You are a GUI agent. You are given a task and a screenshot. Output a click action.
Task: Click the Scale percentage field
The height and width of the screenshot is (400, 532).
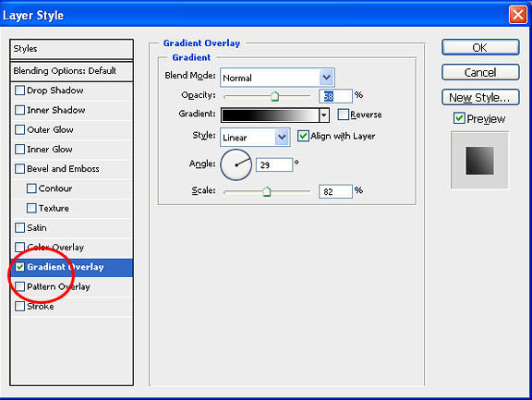coord(335,192)
